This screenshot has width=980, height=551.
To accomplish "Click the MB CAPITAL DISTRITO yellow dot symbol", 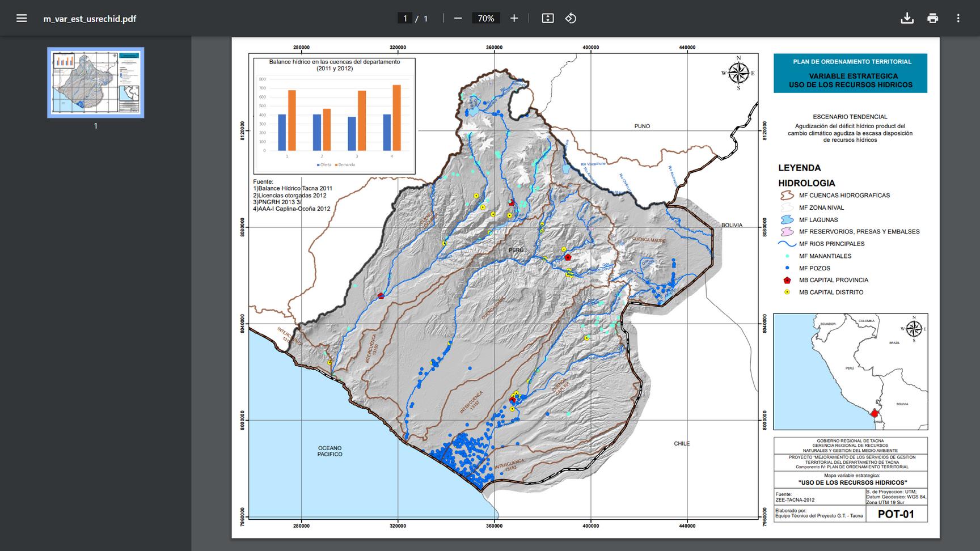I will coord(787,292).
